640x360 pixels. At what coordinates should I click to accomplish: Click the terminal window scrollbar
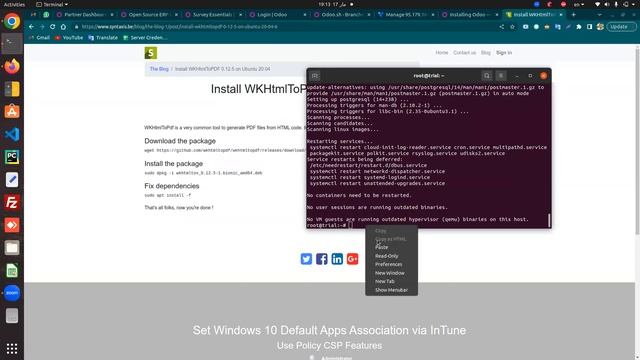[x=549, y=220]
